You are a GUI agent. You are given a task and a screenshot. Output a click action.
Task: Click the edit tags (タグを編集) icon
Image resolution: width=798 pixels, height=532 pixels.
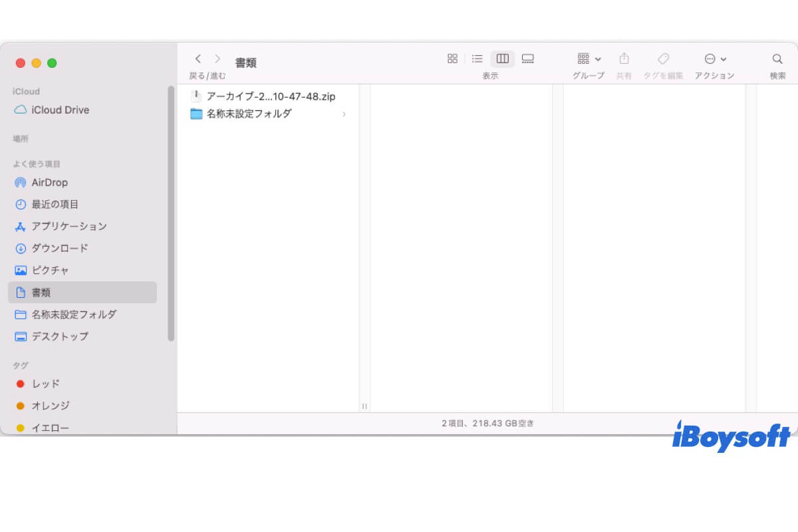[x=663, y=59]
